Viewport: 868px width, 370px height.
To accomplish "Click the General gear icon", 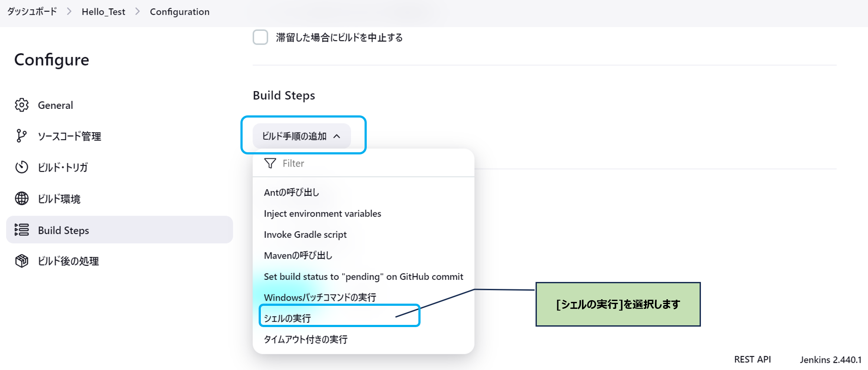I will [x=22, y=105].
